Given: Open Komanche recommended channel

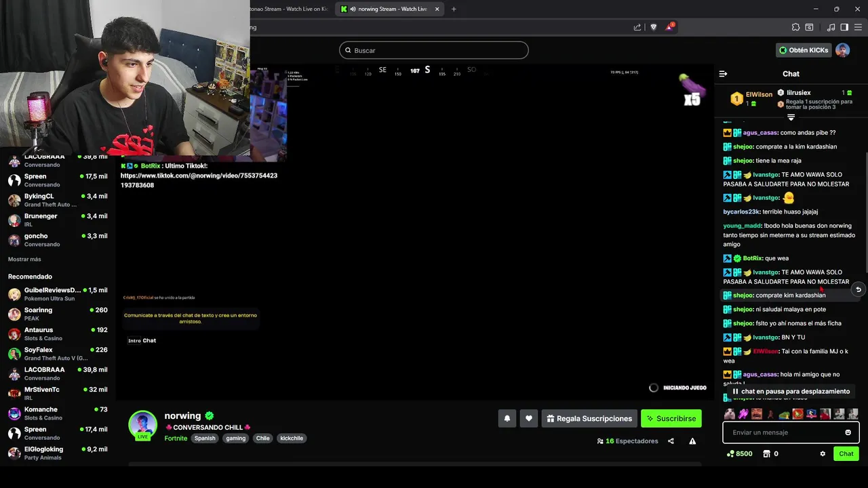Looking at the screenshot, I should (58, 413).
